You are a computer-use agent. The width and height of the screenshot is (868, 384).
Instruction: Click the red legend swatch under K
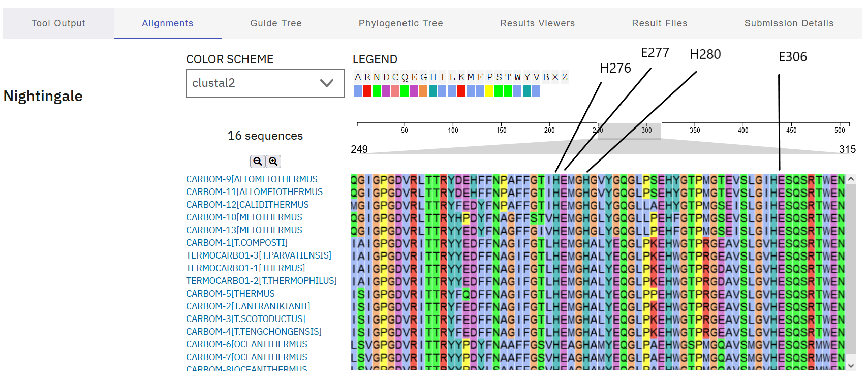pyautogui.click(x=461, y=91)
